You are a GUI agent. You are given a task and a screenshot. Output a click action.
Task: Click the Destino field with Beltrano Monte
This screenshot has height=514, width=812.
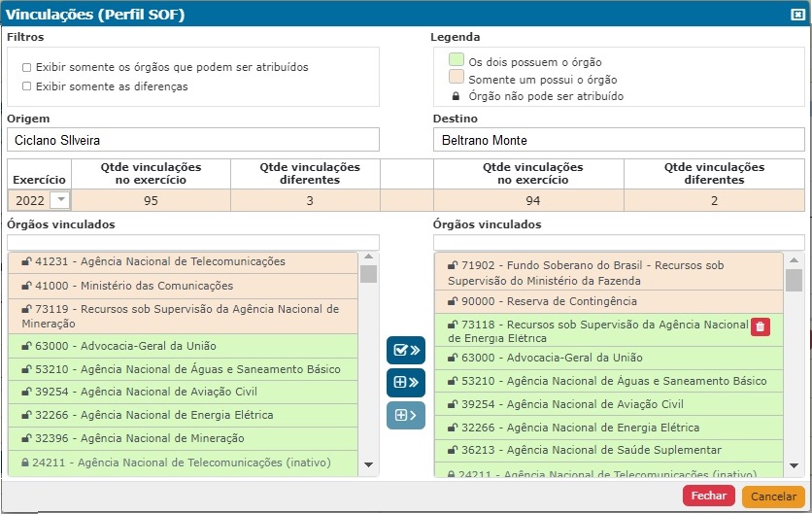pyautogui.click(x=619, y=140)
